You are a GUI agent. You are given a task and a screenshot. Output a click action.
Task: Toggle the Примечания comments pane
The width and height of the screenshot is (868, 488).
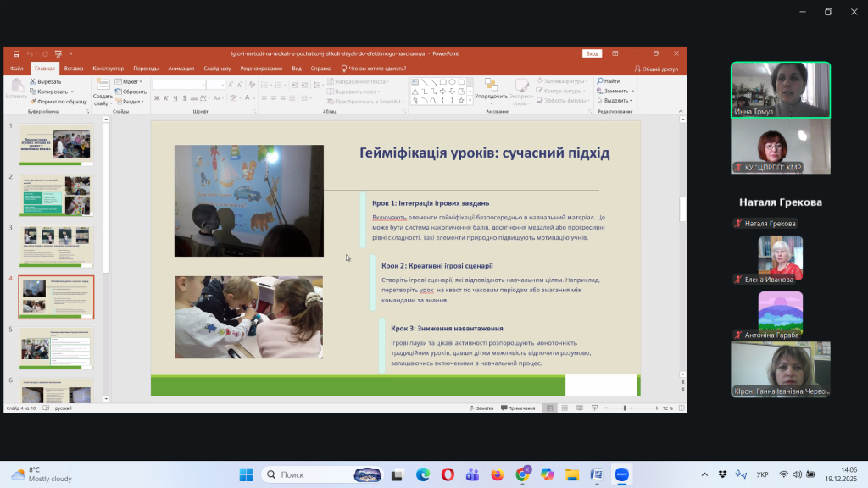517,408
